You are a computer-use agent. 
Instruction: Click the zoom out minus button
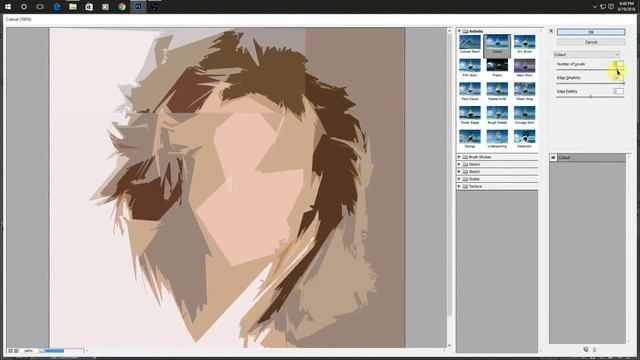(10, 351)
